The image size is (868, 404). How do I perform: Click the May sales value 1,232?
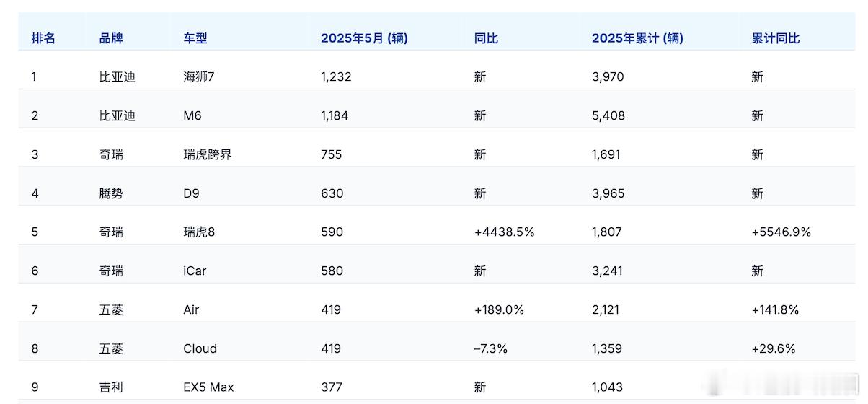[336, 76]
